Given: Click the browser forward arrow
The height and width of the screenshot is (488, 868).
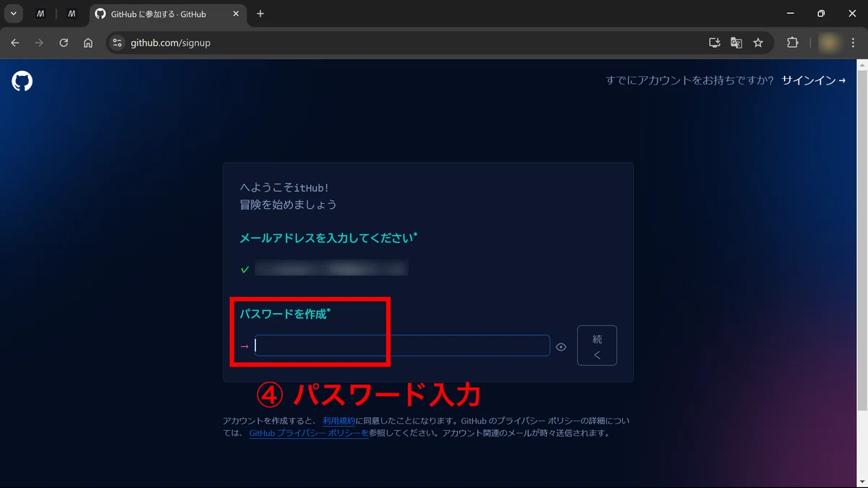Looking at the screenshot, I should (39, 43).
